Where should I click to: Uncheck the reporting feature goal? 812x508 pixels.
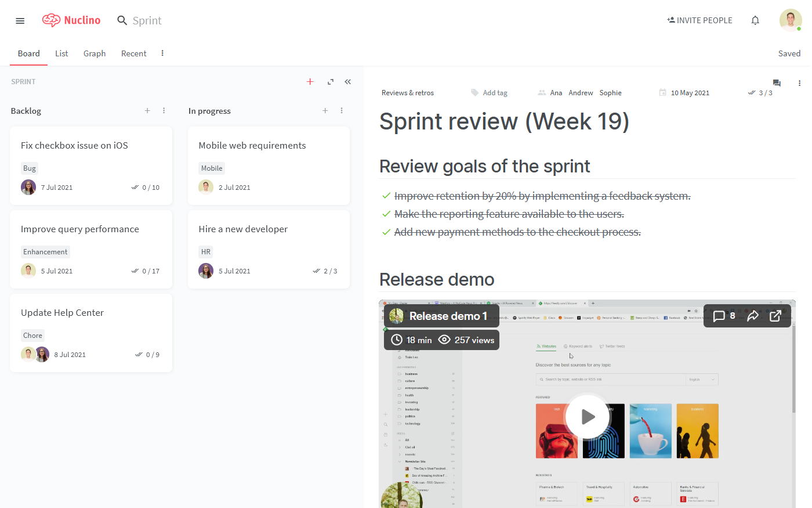[x=386, y=214]
